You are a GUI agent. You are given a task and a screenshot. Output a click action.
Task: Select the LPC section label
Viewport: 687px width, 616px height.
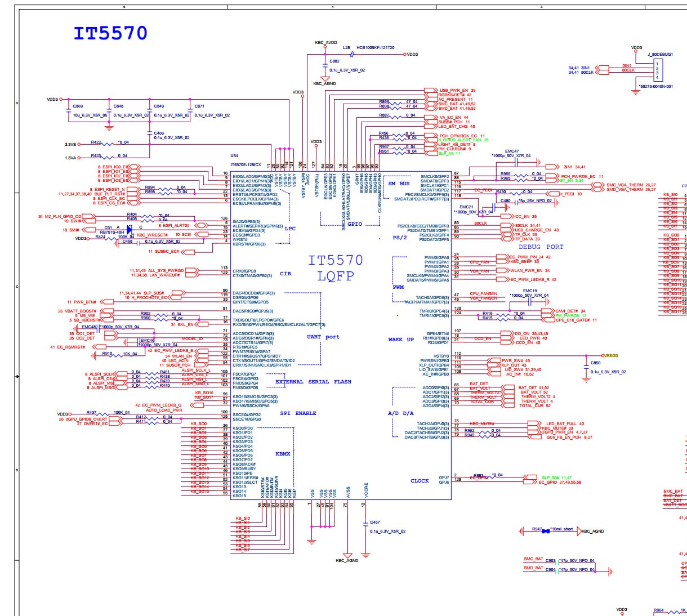pos(290,229)
